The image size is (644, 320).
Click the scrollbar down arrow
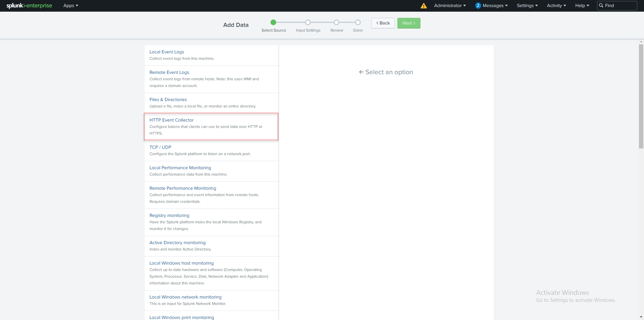click(x=641, y=317)
